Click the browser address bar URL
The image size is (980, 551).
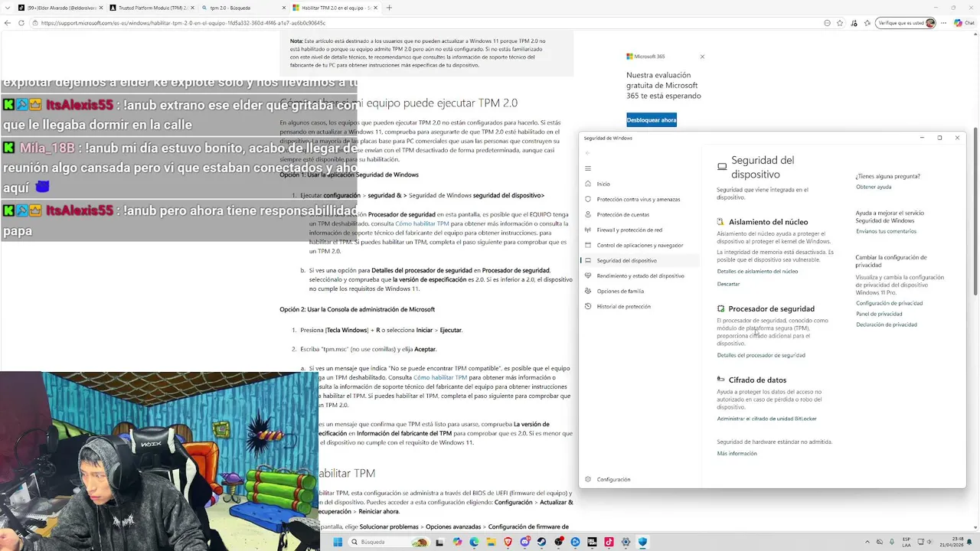(x=184, y=23)
